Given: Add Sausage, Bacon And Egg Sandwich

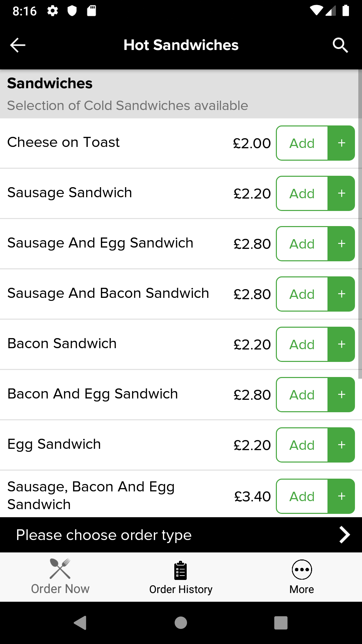Looking at the screenshot, I should coord(302,496).
